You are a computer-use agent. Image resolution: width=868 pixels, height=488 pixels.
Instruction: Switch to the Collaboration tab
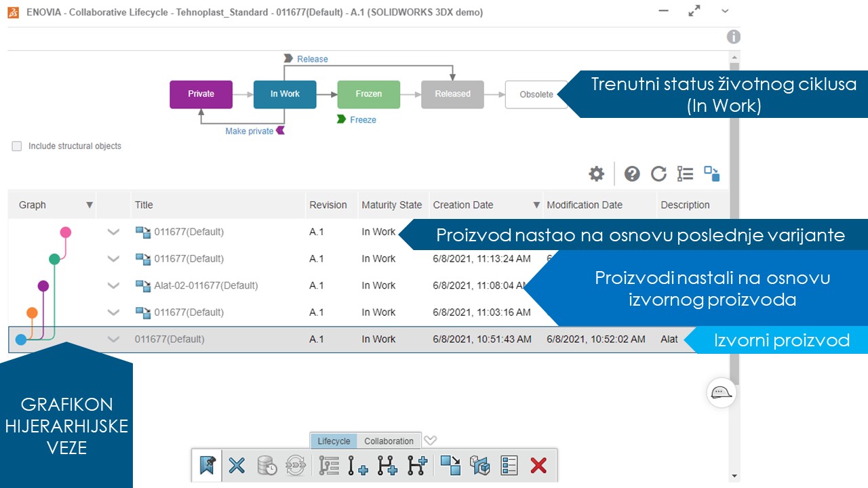click(x=389, y=441)
